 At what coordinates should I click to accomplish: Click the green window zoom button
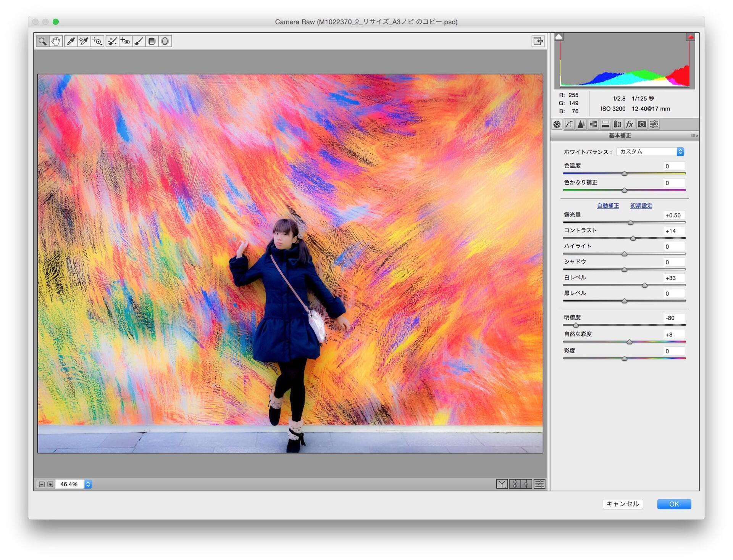(x=56, y=22)
